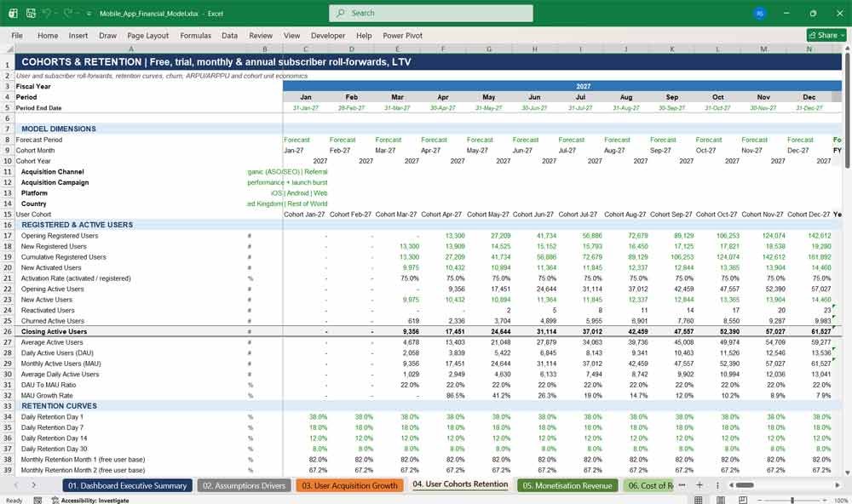The width and height of the screenshot is (852, 504).
Task: Select 04. User Cohorts Retention sheet tab
Action: [x=460, y=484]
